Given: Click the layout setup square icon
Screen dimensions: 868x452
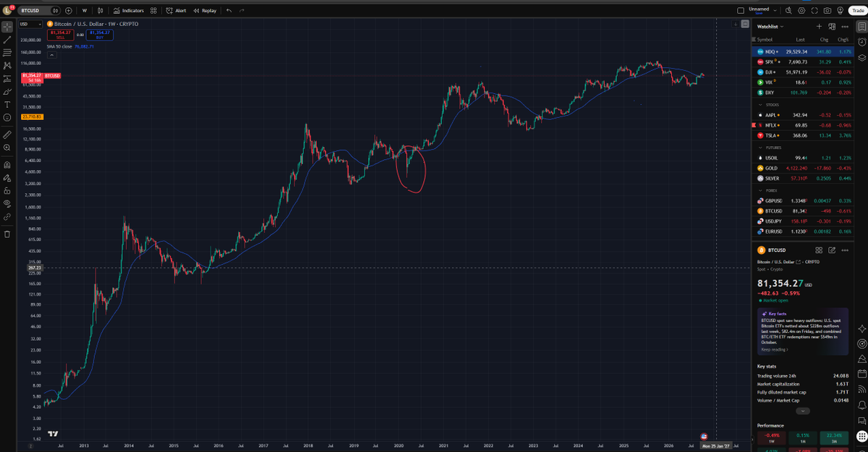Looking at the screenshot, I should coord(740,11).
